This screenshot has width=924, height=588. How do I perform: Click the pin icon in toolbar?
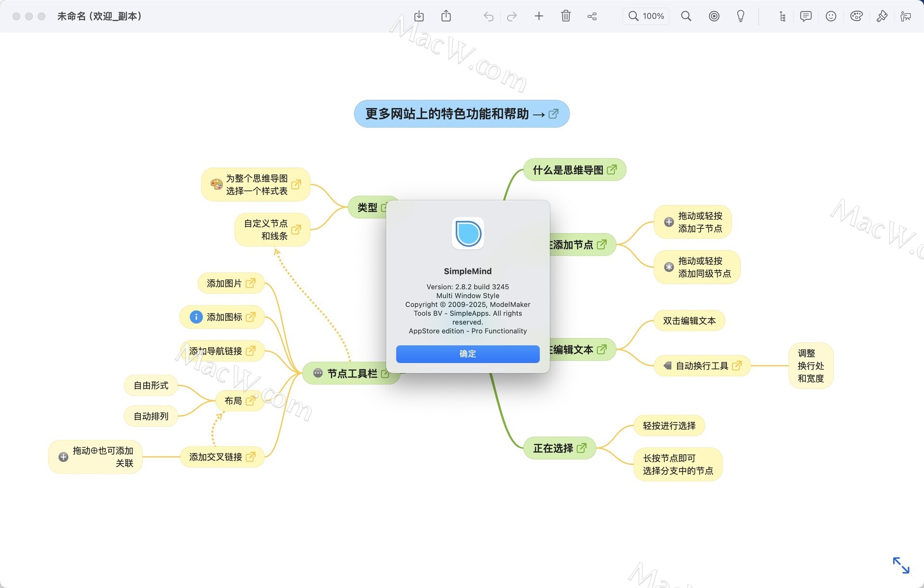click(x=882, y=16)
